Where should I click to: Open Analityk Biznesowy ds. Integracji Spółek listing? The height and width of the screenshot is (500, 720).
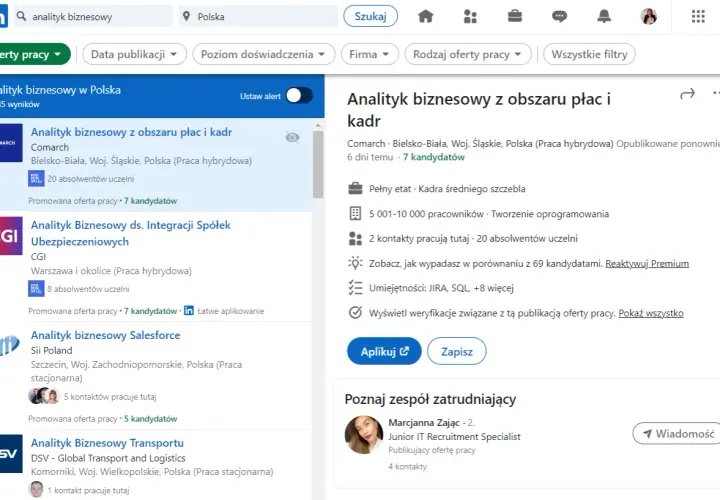click(x=130, y=233)
